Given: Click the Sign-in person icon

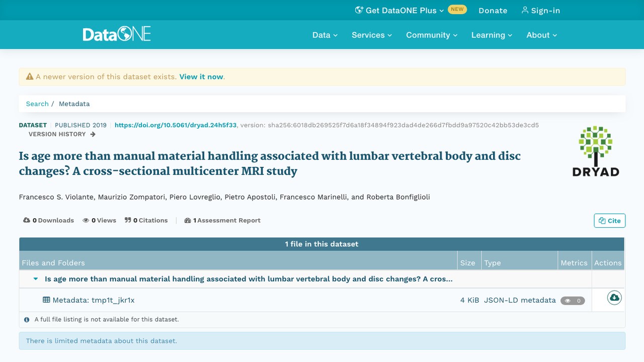Looking at the screenshot, I should [x=525, y=10].
